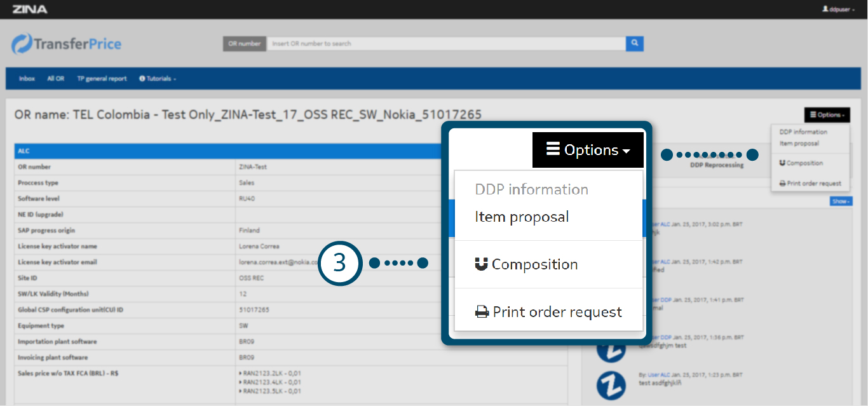Click the printer icon in the enlarged Print order request entry
Screen dimensions: 868x406
coord(482,312)
